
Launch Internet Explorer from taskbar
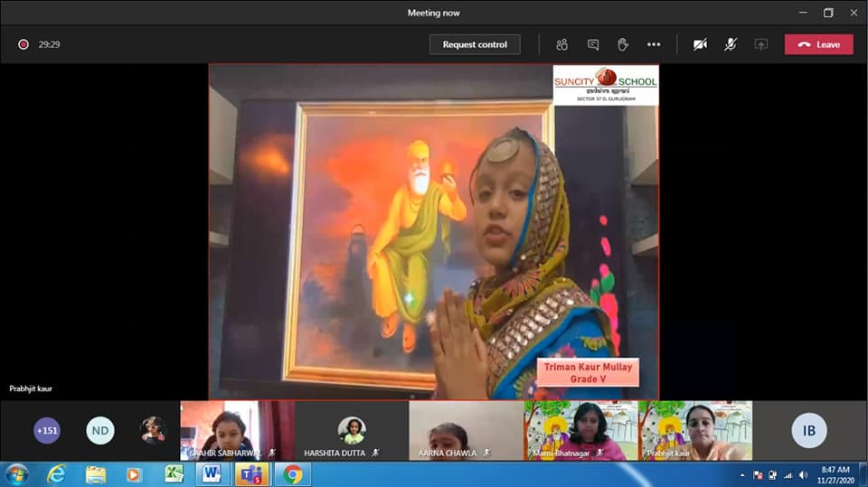tap(56, 474)
